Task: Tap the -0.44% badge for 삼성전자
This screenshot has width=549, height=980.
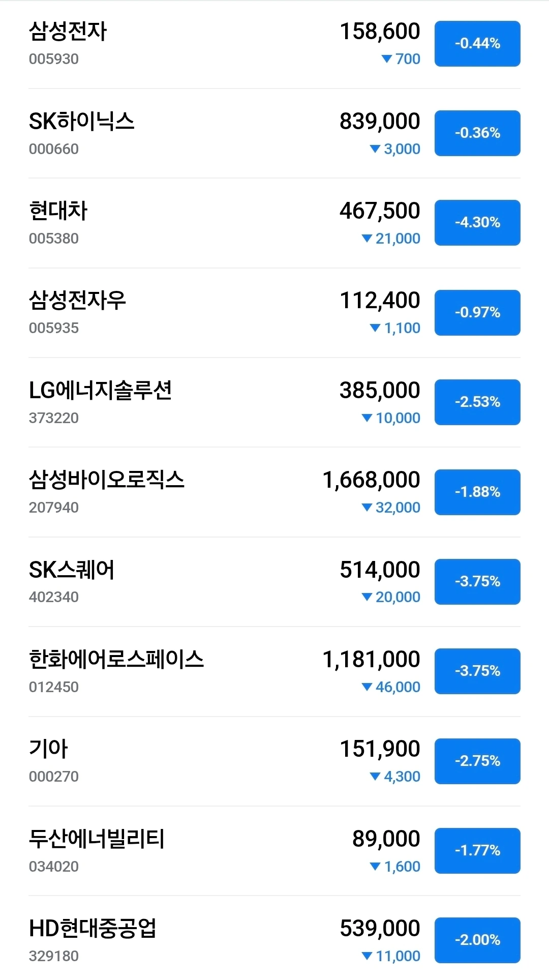Action: click(x=477, y=44)
